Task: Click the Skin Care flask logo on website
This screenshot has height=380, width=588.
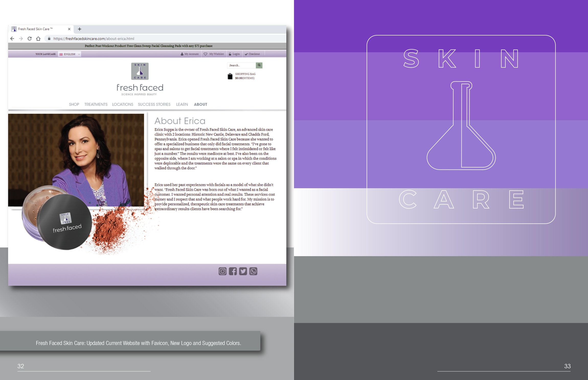Action: click(140, 71)
